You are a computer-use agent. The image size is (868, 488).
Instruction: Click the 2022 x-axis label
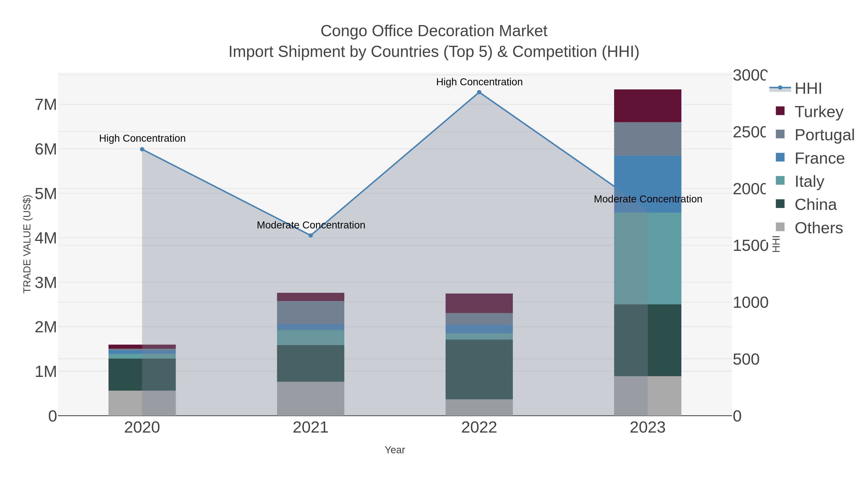479,428
